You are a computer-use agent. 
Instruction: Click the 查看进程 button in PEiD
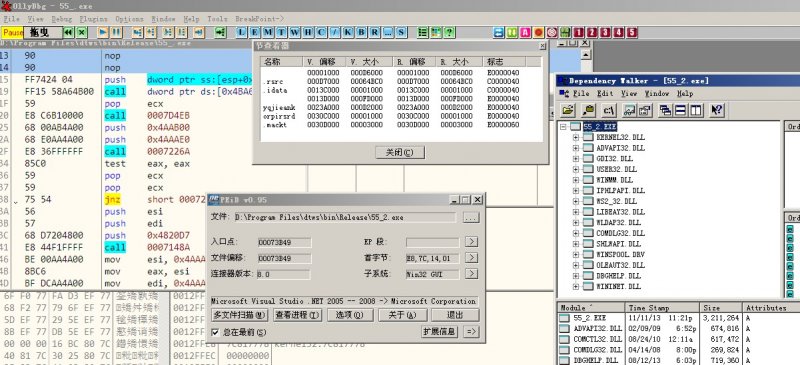[297, 315]
